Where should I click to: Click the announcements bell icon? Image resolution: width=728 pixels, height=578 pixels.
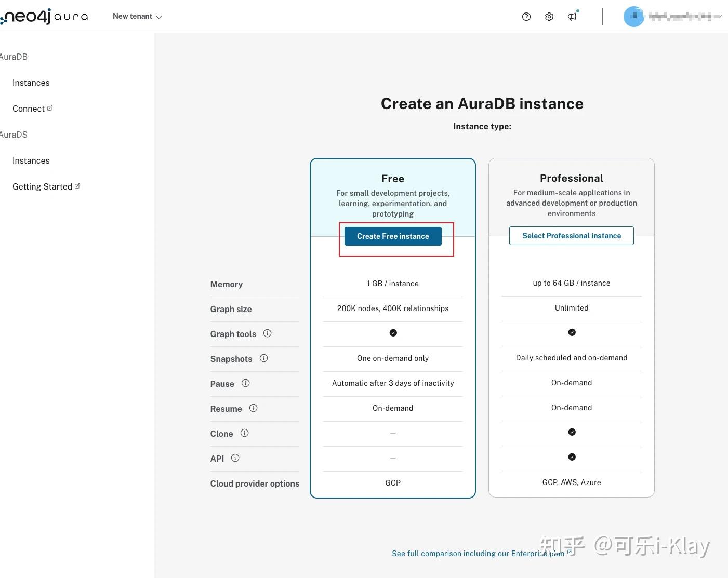click(x=572, y=16)
